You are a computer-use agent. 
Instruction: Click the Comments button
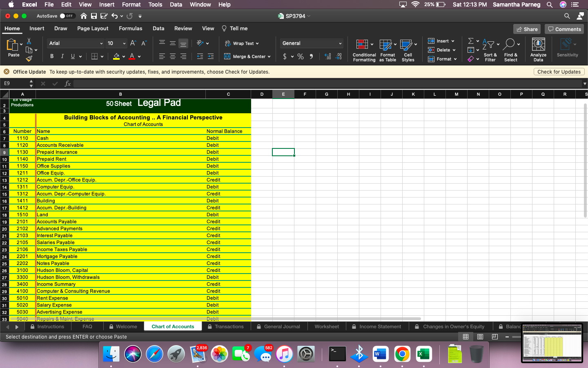tap(564, 29)
